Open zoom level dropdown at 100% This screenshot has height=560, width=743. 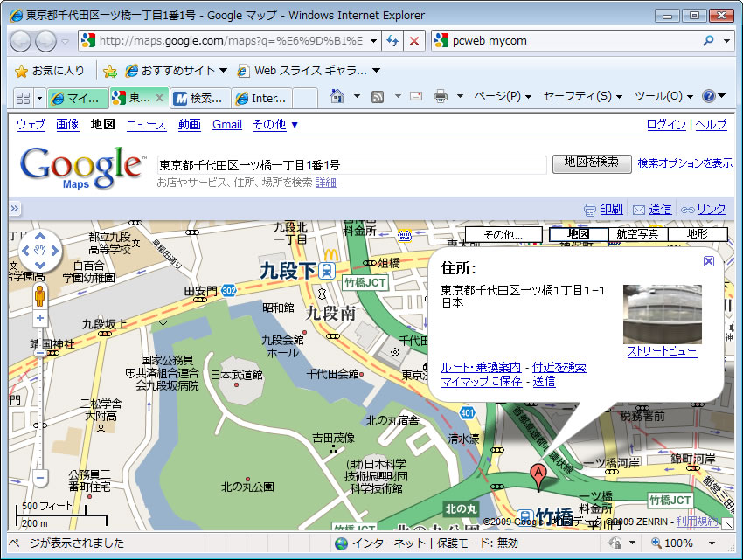click(712, 543)
